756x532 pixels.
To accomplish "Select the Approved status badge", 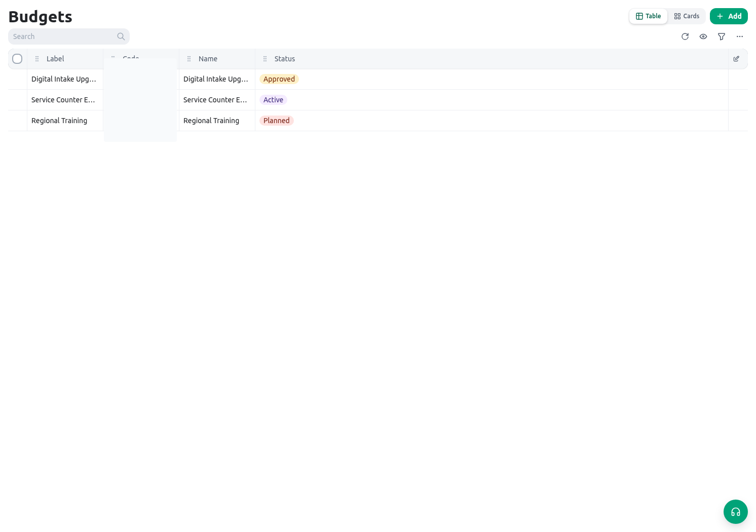I will pos(279,79).
